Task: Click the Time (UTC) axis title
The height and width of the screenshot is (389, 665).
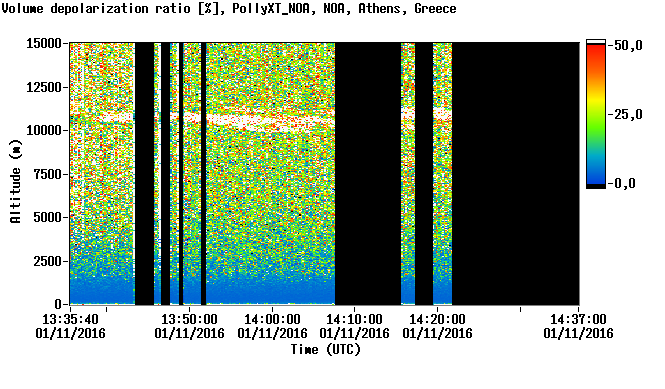Action: click(x=325, y=350)
